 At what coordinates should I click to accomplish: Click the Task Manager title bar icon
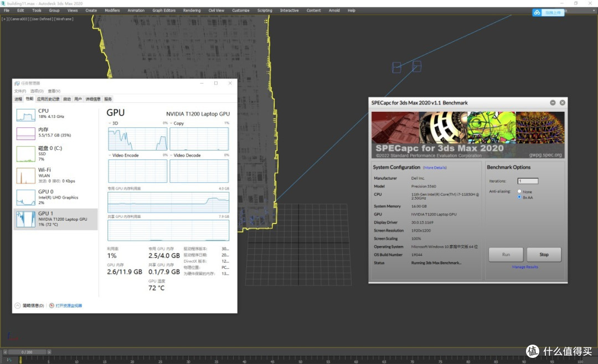17,83
